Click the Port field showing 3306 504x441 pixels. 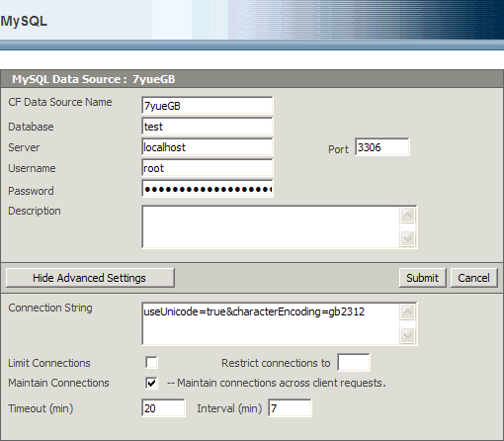pos(382,147)
